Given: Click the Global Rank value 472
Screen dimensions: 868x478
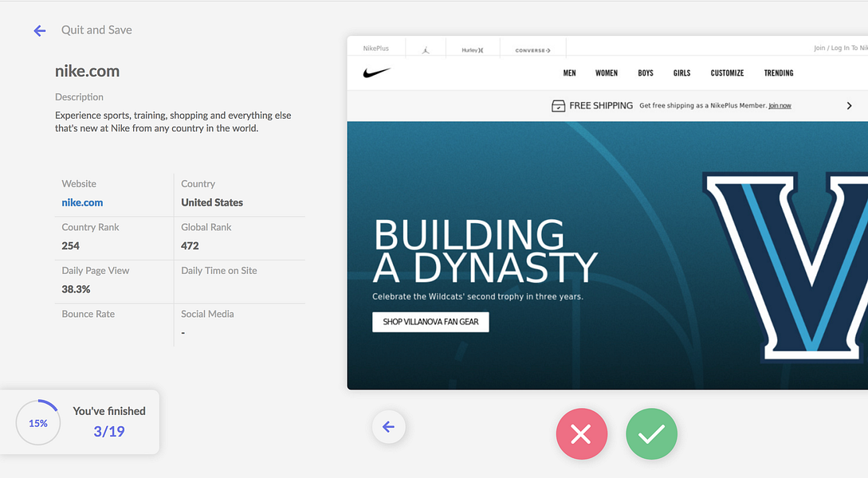Looking at the screenshot, I should [190, 245].
